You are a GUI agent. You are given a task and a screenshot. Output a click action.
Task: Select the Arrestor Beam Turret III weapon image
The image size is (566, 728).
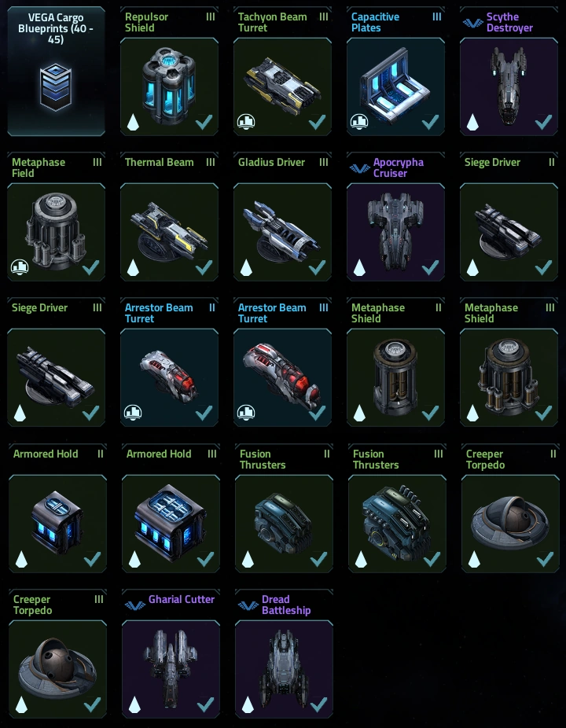point(282,375)
